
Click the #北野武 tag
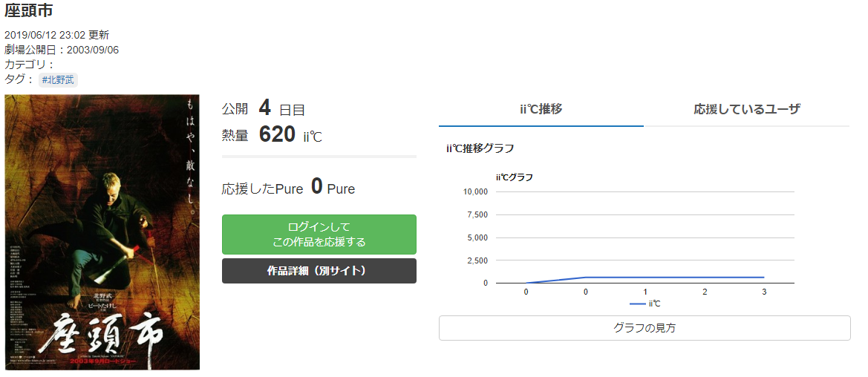click(58, 79)
